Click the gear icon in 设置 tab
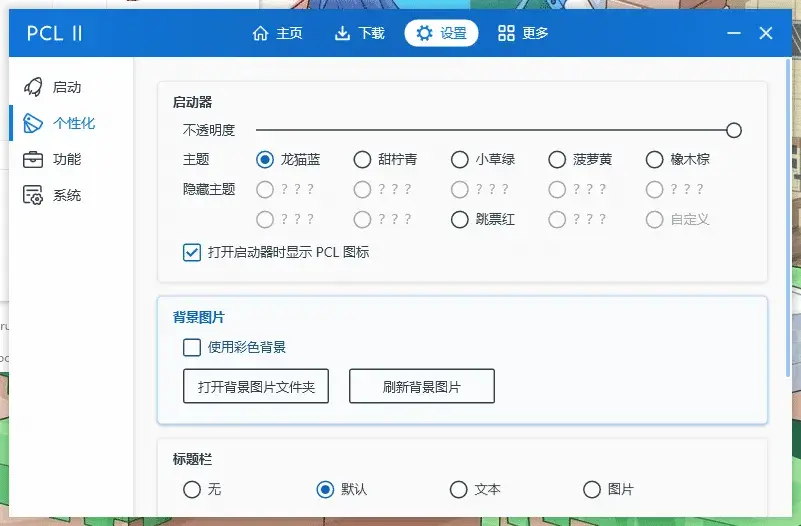This screenshot has height=526, width=801. pos(424,33)
